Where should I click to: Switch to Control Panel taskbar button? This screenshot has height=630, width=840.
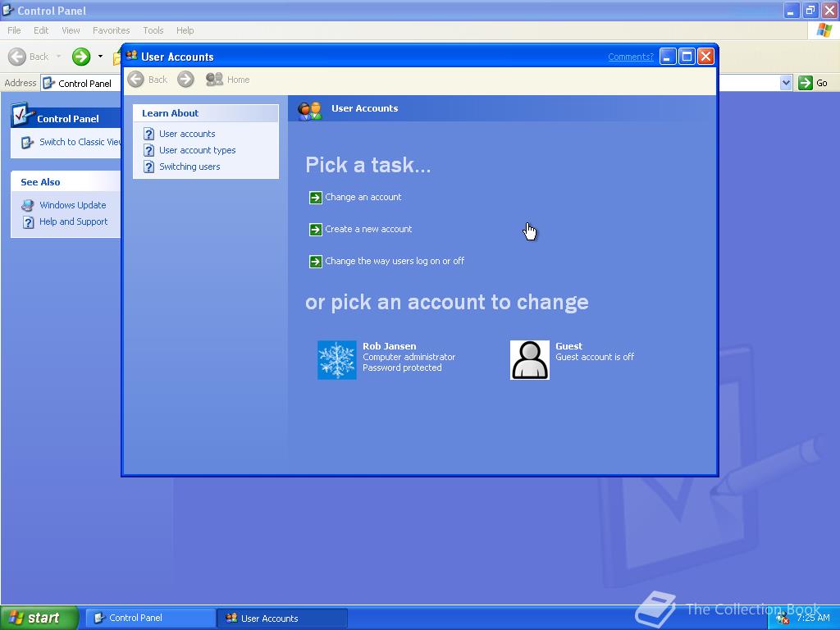coord(151,618)
